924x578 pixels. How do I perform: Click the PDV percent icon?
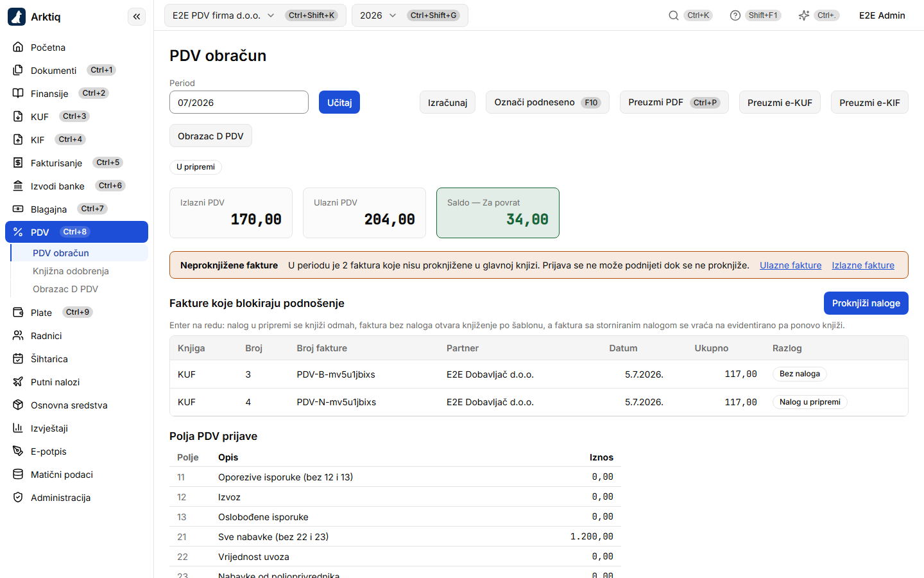pyautogui.click(x=18, y=232)
